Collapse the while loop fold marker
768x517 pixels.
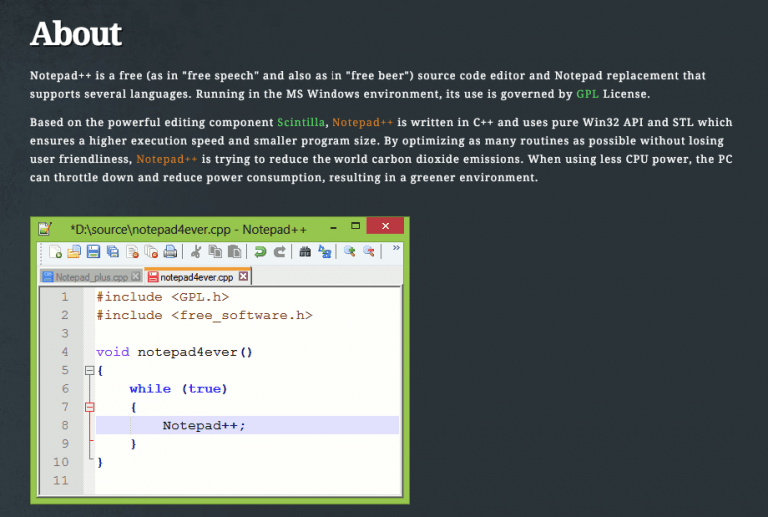[x=89, y=407]
